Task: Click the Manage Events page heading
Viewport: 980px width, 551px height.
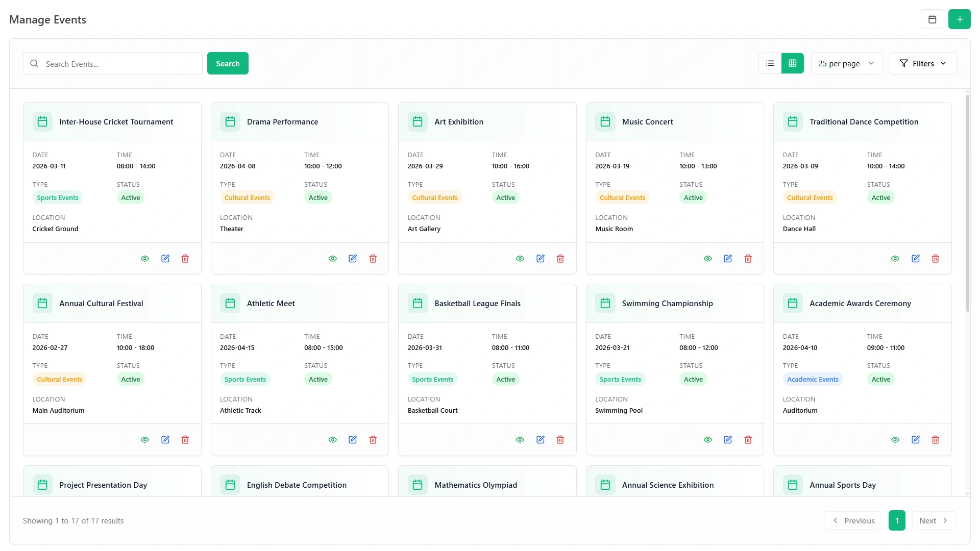Action: click(47, 19)
